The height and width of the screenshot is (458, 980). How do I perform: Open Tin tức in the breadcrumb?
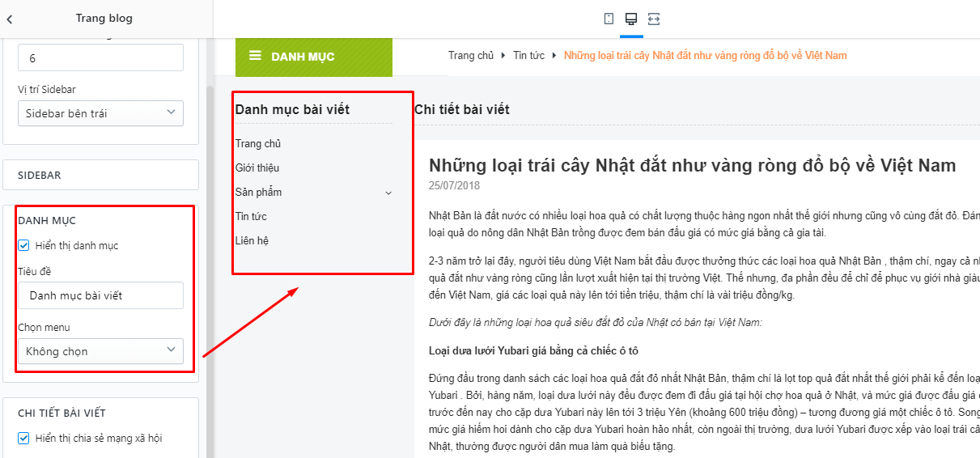point(528,55)
